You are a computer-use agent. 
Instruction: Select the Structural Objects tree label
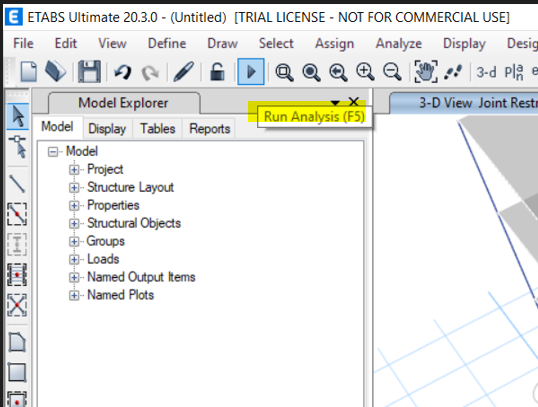(134, 223)
